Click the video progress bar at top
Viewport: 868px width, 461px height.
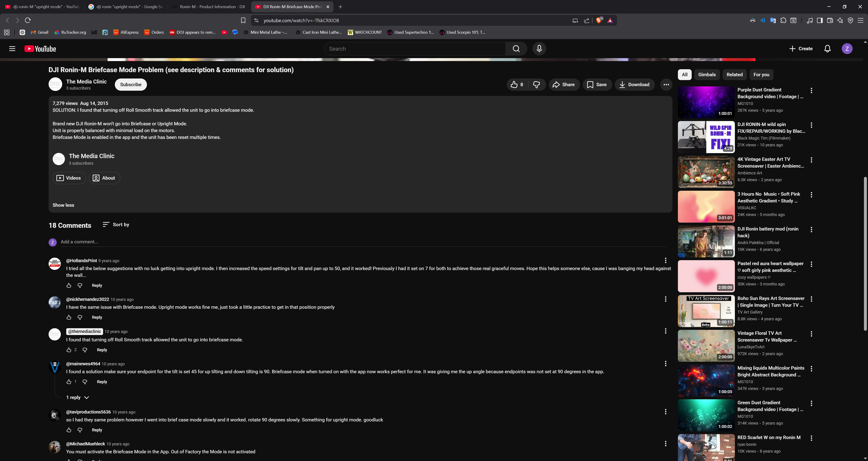click(x=431, y=60)
